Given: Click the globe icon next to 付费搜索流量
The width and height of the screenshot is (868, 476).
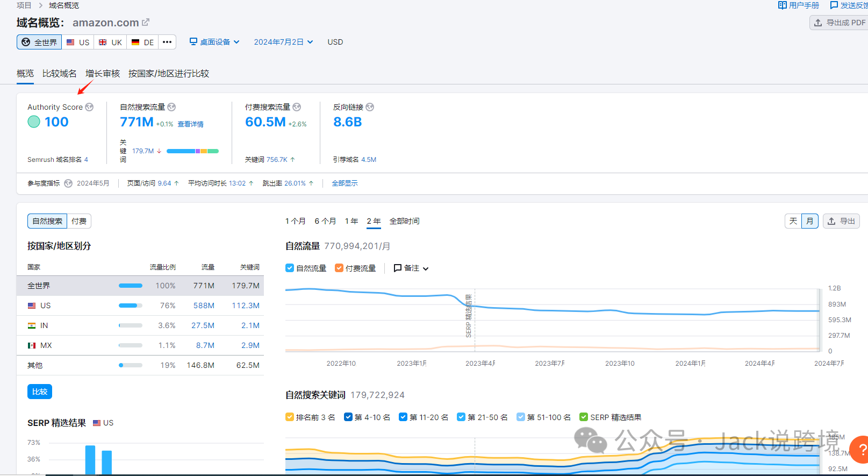Looking at the screenshot, I should [297, 107].
